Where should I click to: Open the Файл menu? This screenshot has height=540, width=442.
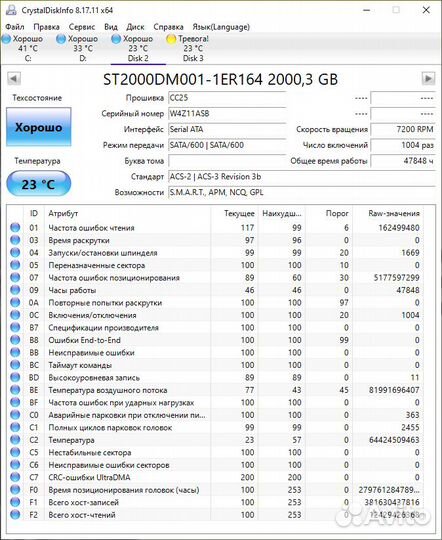[15, 27]
